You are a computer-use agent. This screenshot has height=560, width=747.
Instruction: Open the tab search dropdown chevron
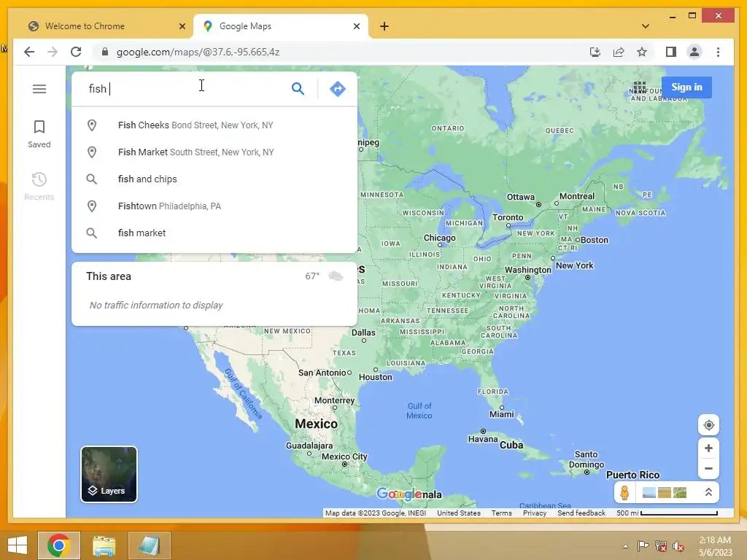[x=645, y=26]
